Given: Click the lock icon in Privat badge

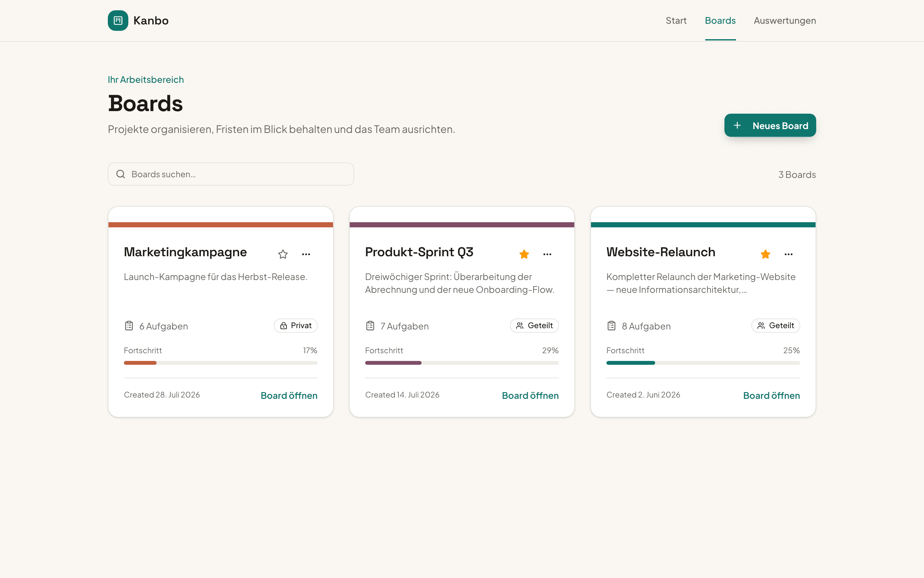Looking at the screenshot, I should [284, 326].
